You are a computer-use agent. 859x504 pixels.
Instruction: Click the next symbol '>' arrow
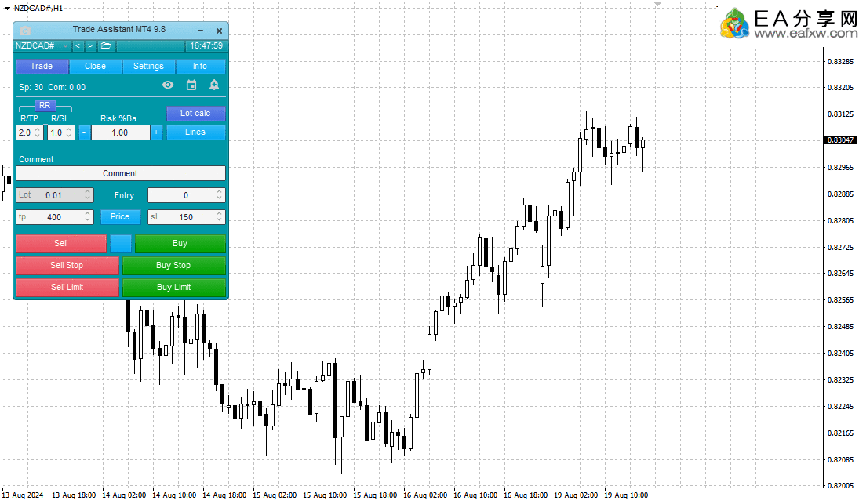click(90, 46)
